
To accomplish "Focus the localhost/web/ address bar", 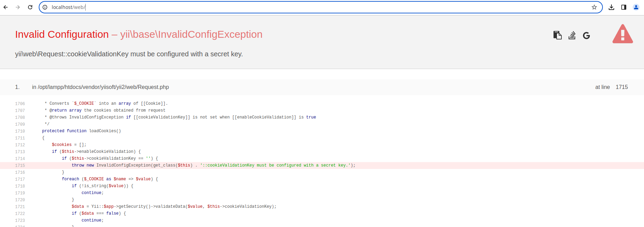I will point(320,7).
